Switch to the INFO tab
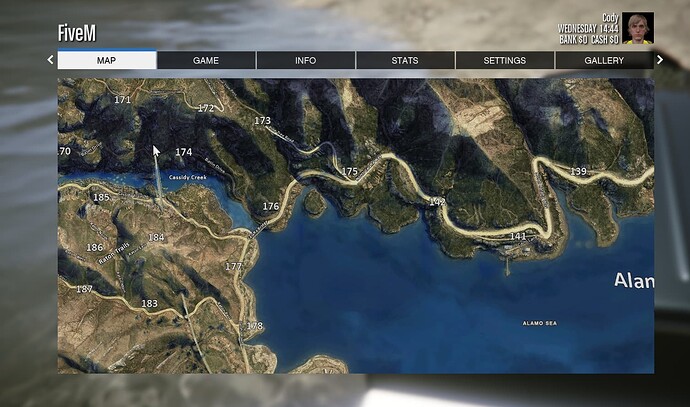Screen dimensions: 690x407 306,60
